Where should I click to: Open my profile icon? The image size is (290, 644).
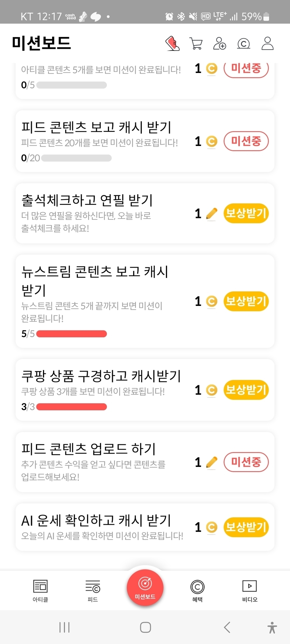point(267,44)
